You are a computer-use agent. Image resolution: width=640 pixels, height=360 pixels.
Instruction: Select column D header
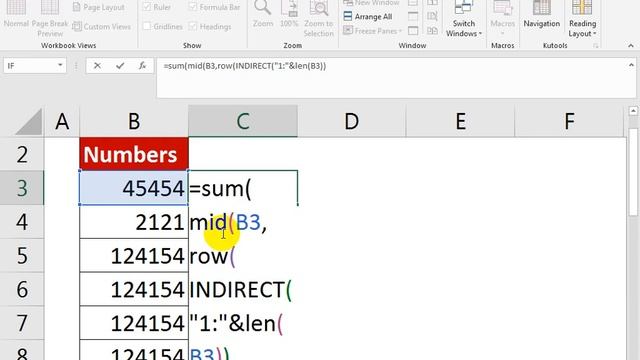coord(352,121)
